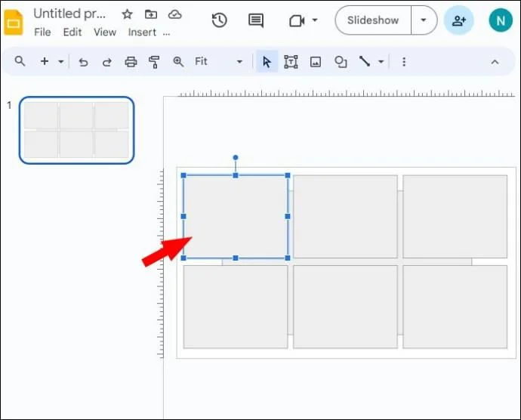Open the Google Slides home icon
This screenshot has width=521, height=420.
click(14, 22)
